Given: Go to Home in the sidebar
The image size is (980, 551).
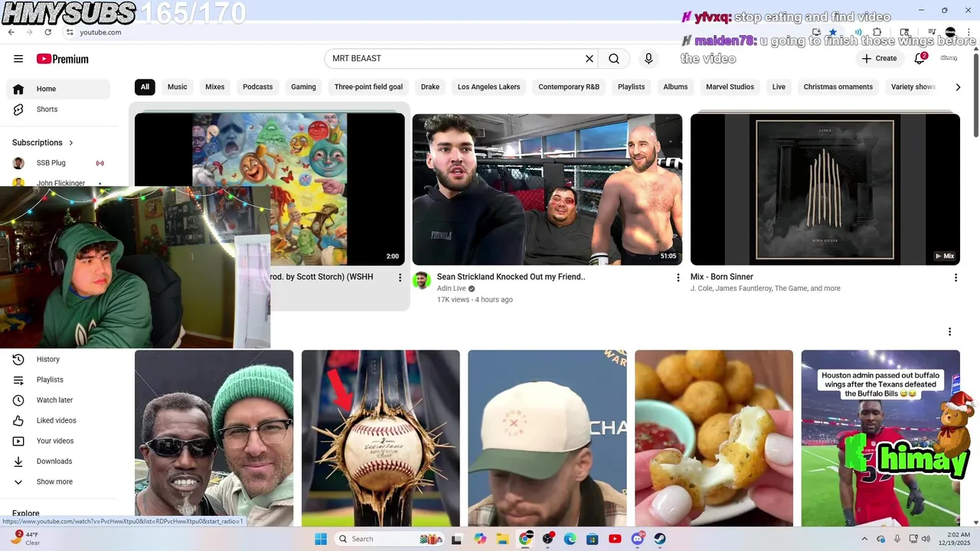Looking at the screenshot, I should click(x=58, y=89).
